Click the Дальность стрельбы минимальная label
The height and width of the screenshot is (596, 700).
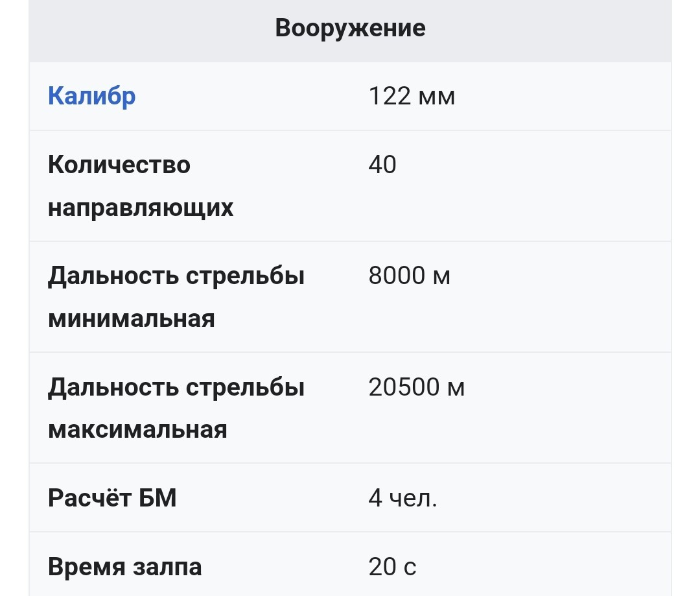click(x=176, y=297)
